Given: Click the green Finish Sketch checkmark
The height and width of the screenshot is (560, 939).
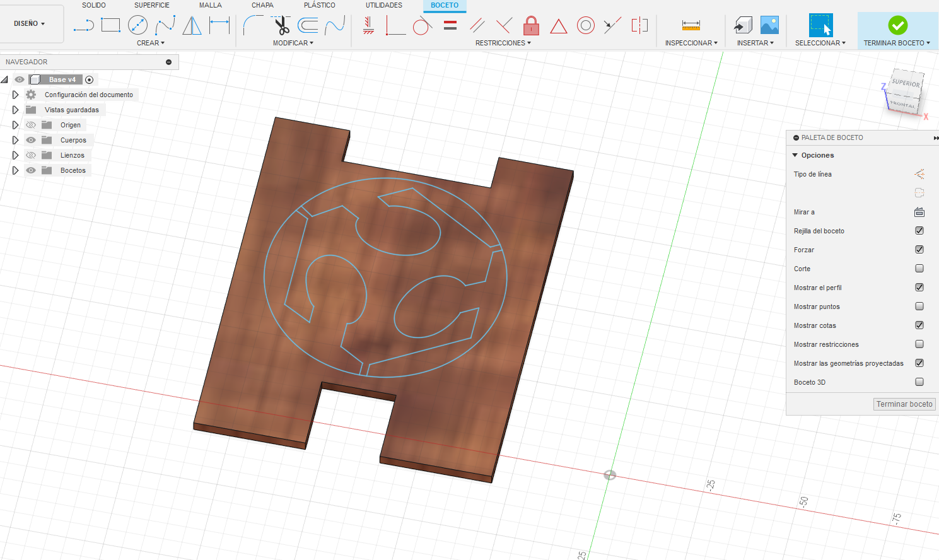Looking at the screenshot, I should click(x=898, y=25).
